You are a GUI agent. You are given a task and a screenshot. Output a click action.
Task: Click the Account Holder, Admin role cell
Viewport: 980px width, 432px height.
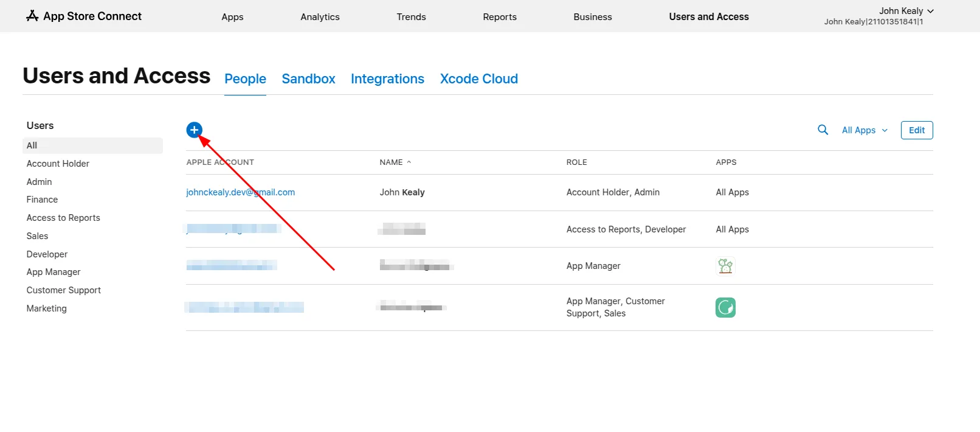pos(613,192)
